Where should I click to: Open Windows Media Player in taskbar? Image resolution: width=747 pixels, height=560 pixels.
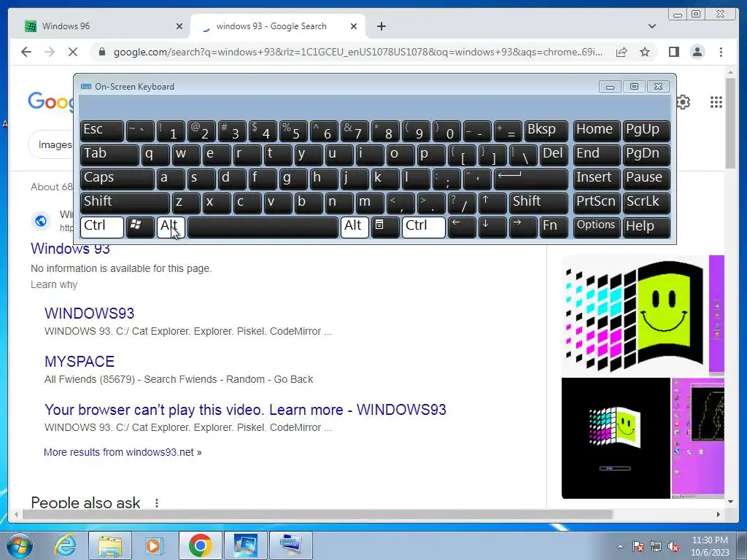[155, 545]
